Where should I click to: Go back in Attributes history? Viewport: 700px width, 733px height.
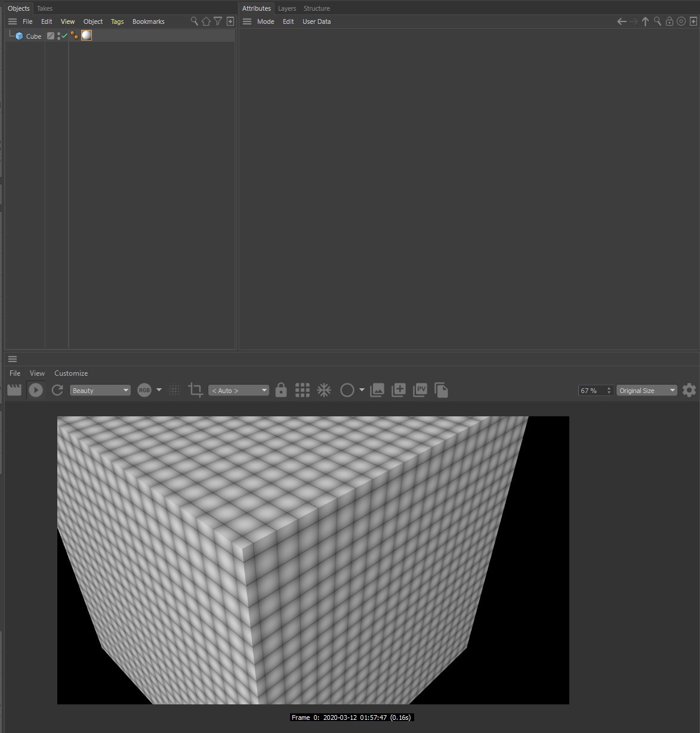click(622, 21)
